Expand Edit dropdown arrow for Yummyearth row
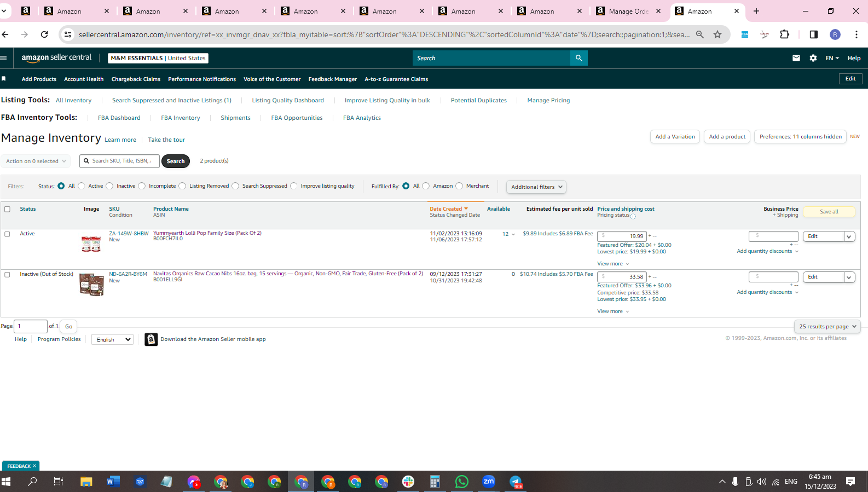This screenshot has height=492, width=868. (x=849, y=237)
